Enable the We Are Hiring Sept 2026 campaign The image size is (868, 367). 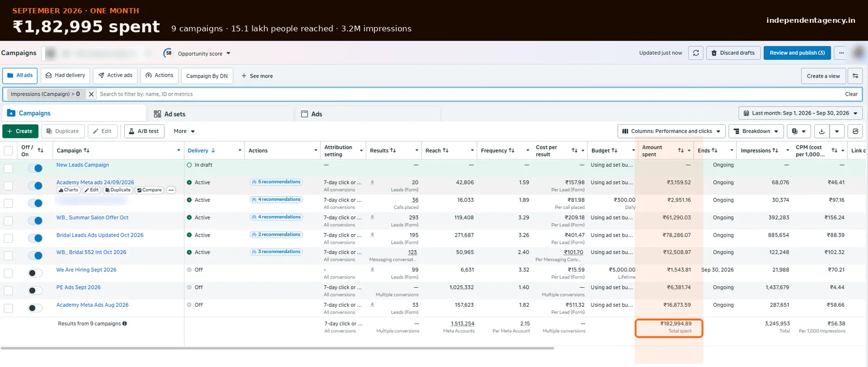coord(35,273)
